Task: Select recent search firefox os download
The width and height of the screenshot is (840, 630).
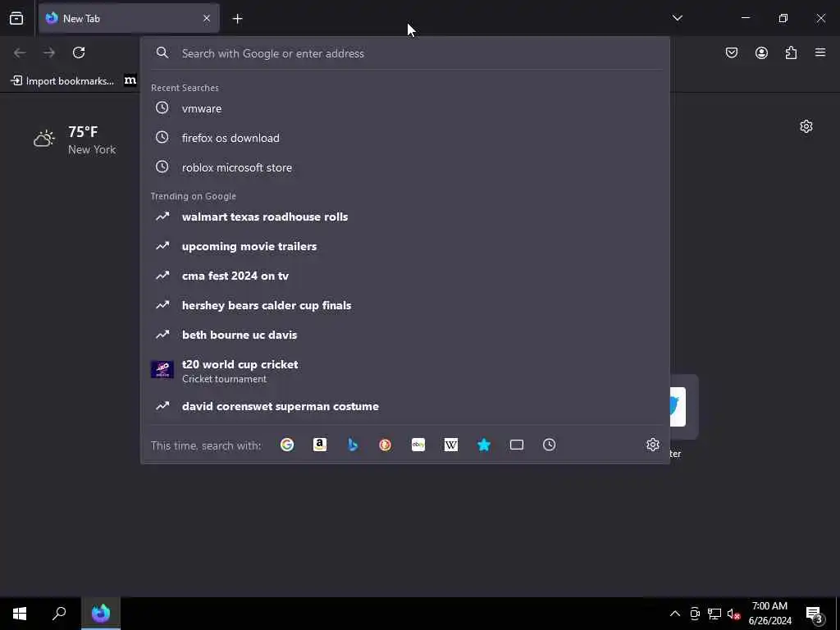Action: click(405, 138)
